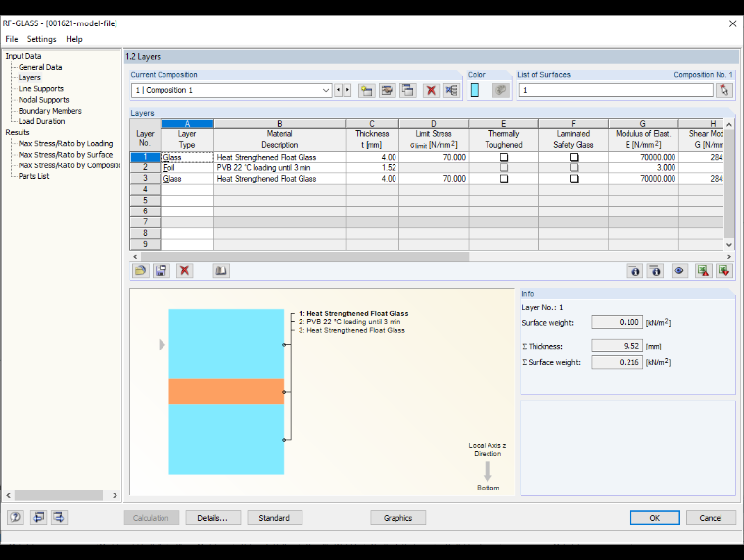Delete layer rows red X icon
This screenshot has width=744, height=560.
point(185,271)
